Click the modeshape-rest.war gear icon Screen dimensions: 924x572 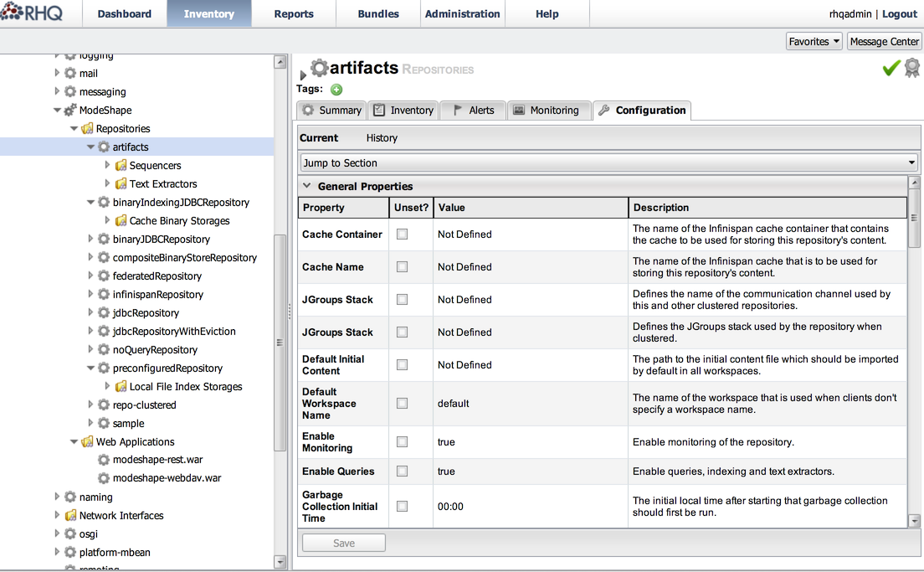(x=104, y=460)
